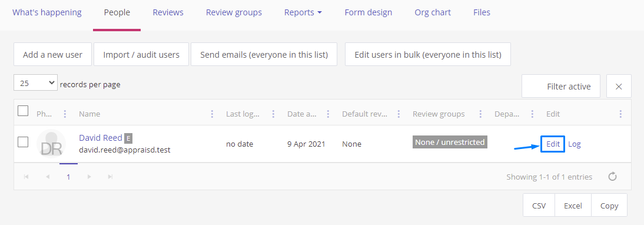
Task: Open the Org chart tab
Action: [x=433, y=12]
